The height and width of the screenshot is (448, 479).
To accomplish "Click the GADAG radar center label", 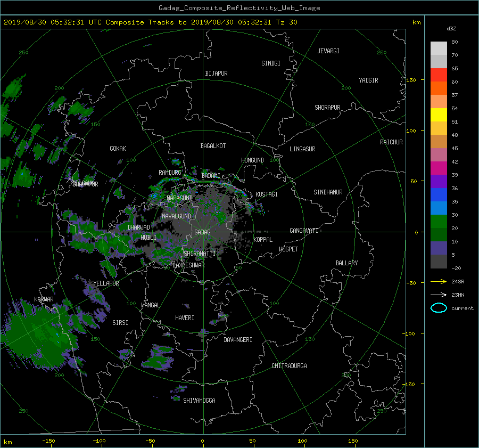I will [202, 232].
